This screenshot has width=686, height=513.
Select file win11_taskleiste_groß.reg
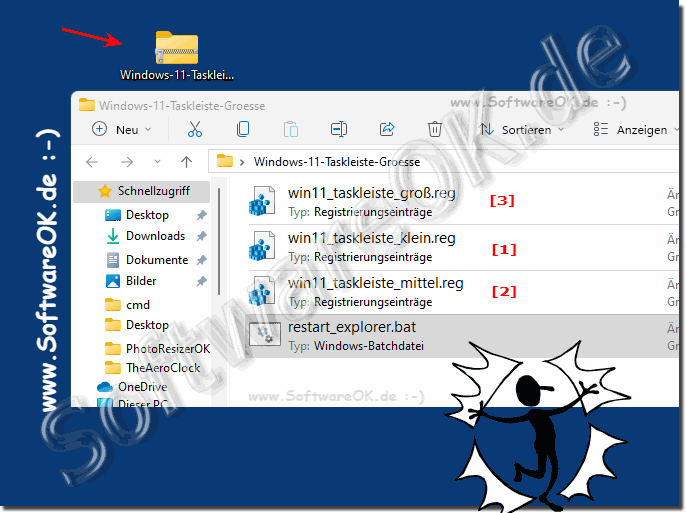[x=464, y=202]
